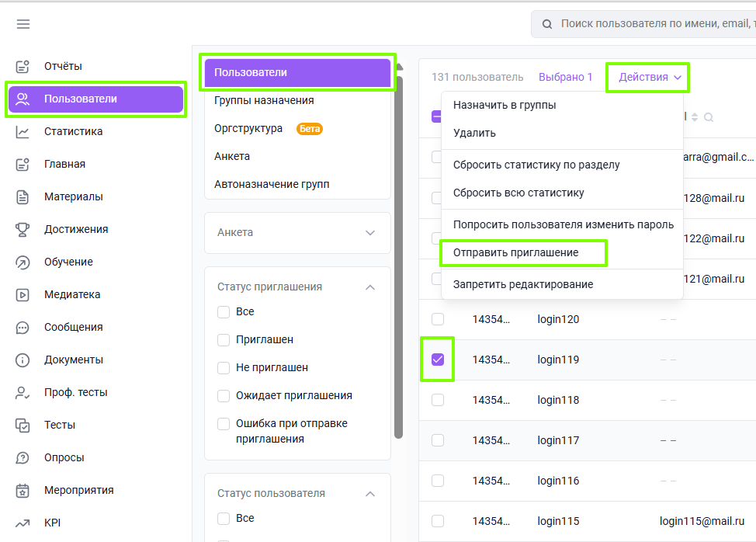The height and width of the screenshot is (542, 756).
Task: Uncheck the login119 row checkbox
Action: (x=438, y=360)
